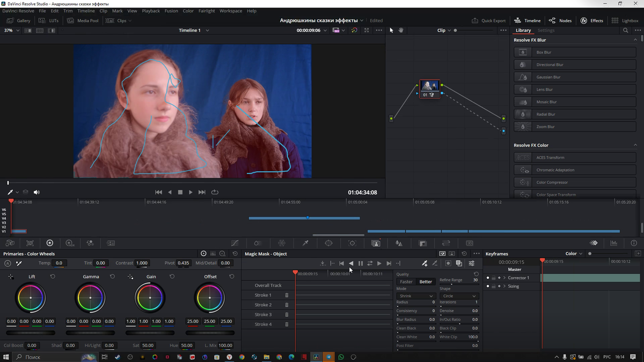Toggle loop playback in the viewer
The image size is (644, 362).
pos(215,192)
